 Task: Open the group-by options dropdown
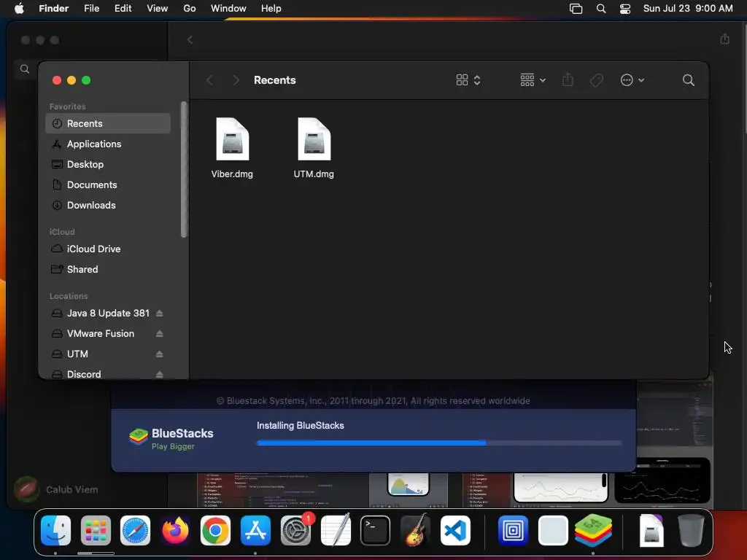533,80
